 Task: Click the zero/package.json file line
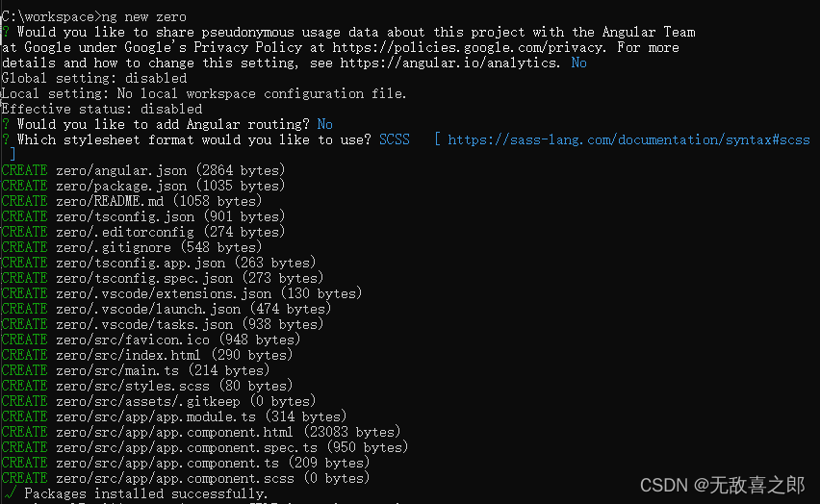[x=143, y=186]
